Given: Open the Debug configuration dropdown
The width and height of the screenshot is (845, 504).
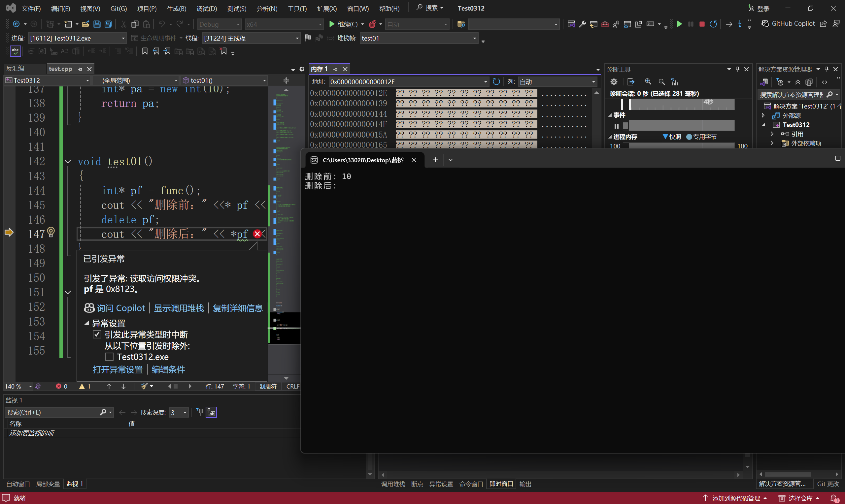Looking at the screenshot, I should point(219,24).
